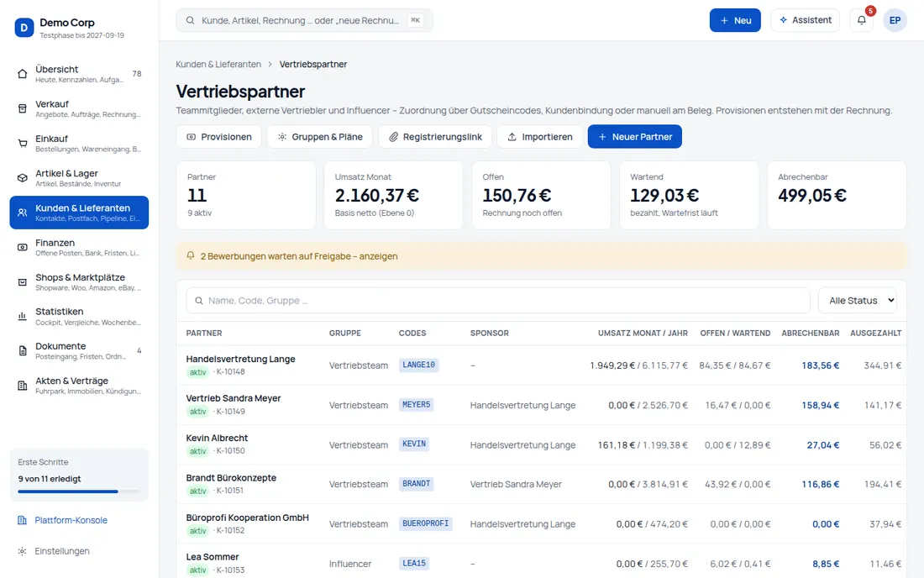The height and width of the screenshot is (578, 924).
Task: Click the Dokumente file icon
Action: pos(23,351)
